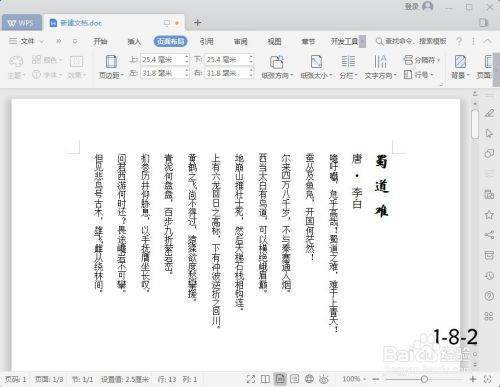Switch to the 开始 tab
The width and height of the screenshot is (500, 387).
(x=100, y=41)
